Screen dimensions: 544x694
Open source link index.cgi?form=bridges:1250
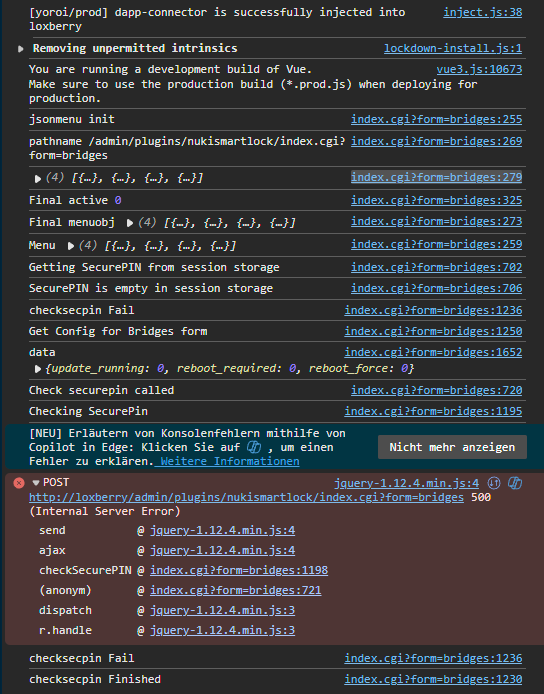click(x=433, y=332)
